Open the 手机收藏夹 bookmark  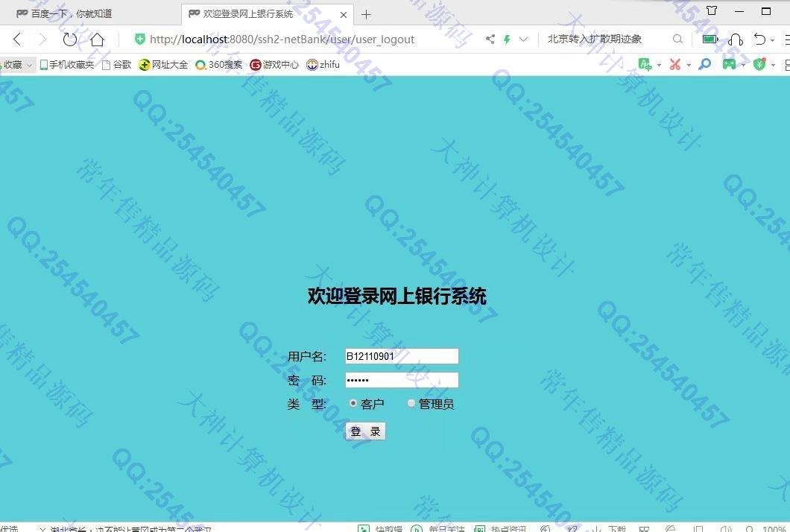pyautogui.click(x=67, y=65)
